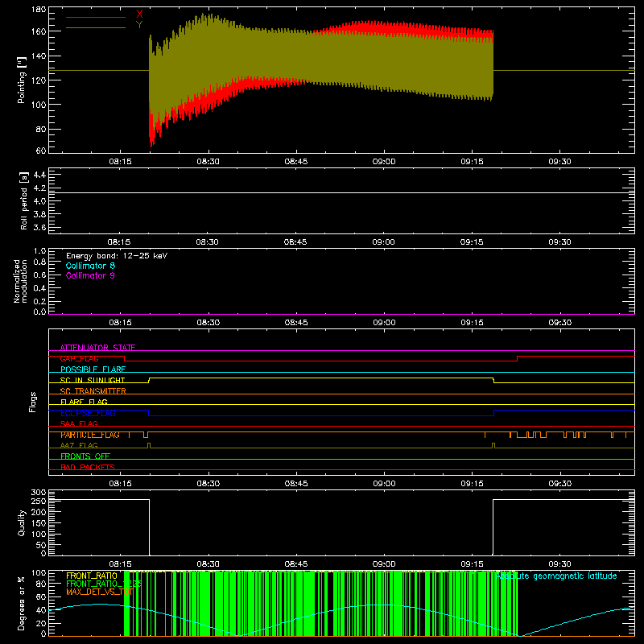
Task: Click the ATTENUATOR_STATE flag label
Action: (97, 348)
